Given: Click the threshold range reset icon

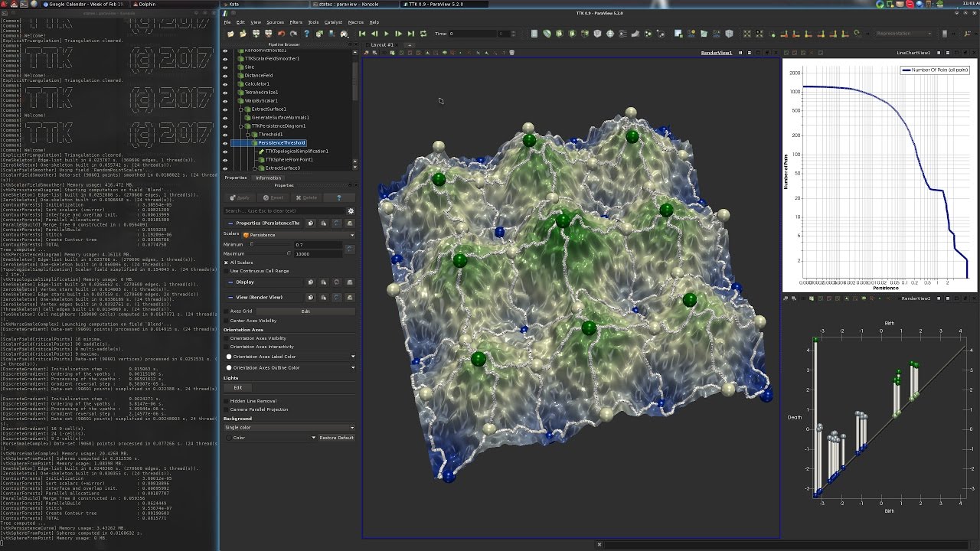Looking at the screenshot, I should 349,249.
